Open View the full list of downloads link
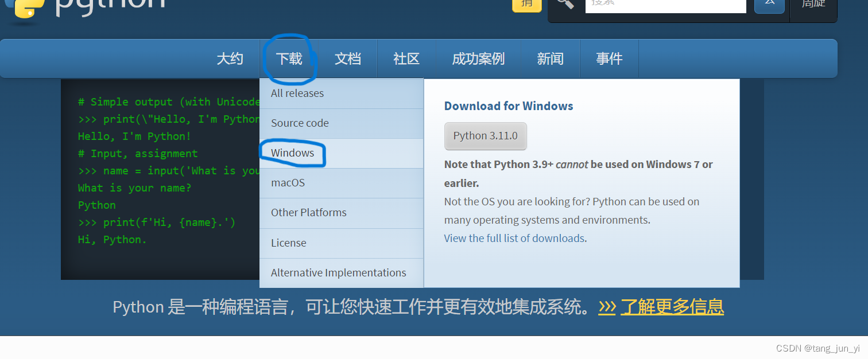This screenshot has height=359, width=868. click(514, 238)
